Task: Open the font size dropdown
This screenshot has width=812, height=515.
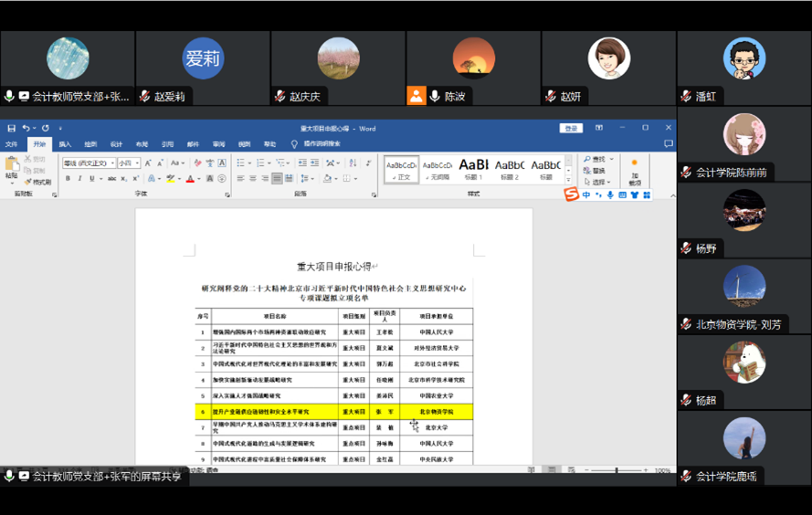Action: click(x=128, y=163)
